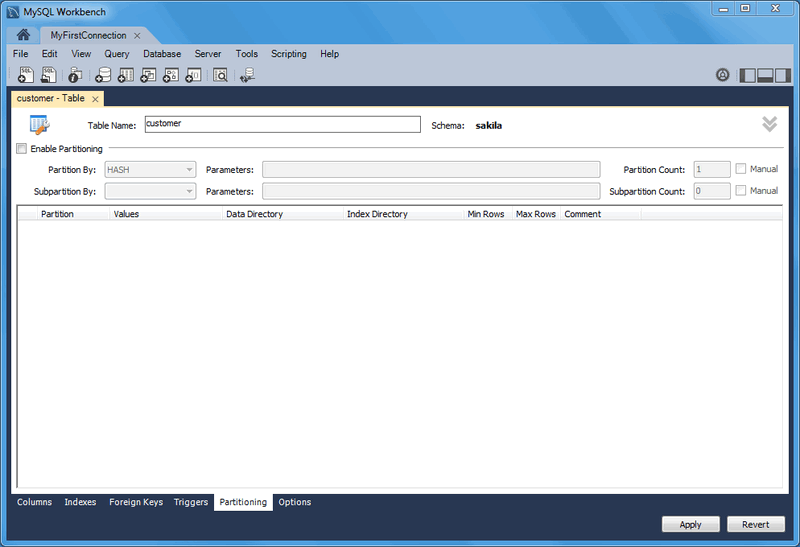800x547 pixels.
Task: Select the customer - Table tab
Action: pos(51,98)
